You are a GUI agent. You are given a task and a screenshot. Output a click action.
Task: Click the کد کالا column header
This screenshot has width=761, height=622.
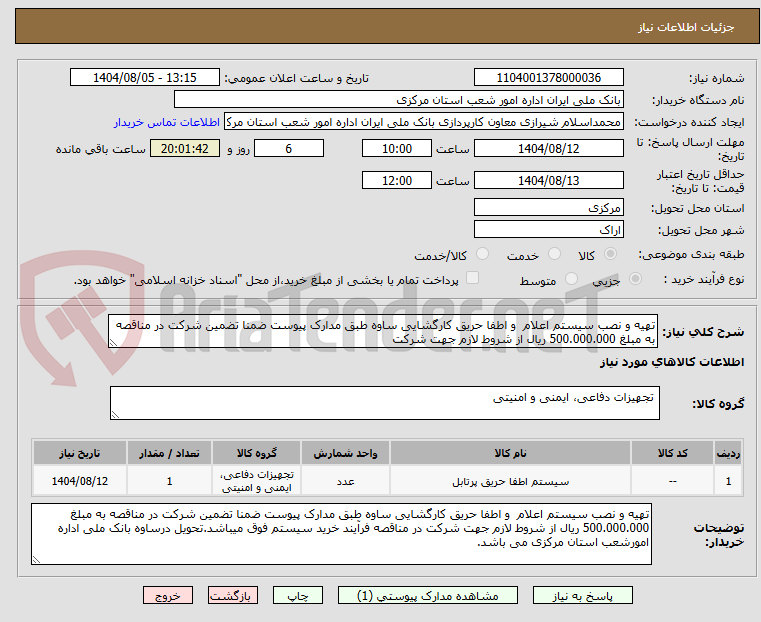(672, 453)
